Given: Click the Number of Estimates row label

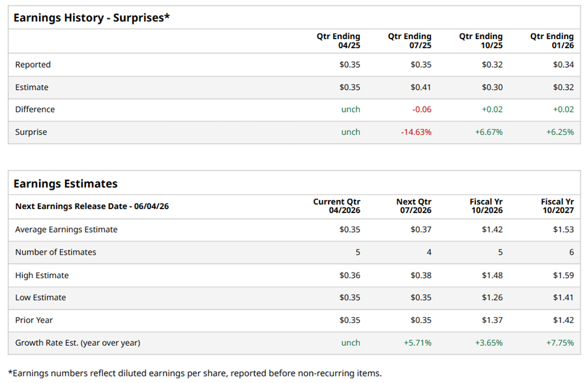Looking at the screenshot, I should pos(55,252).
